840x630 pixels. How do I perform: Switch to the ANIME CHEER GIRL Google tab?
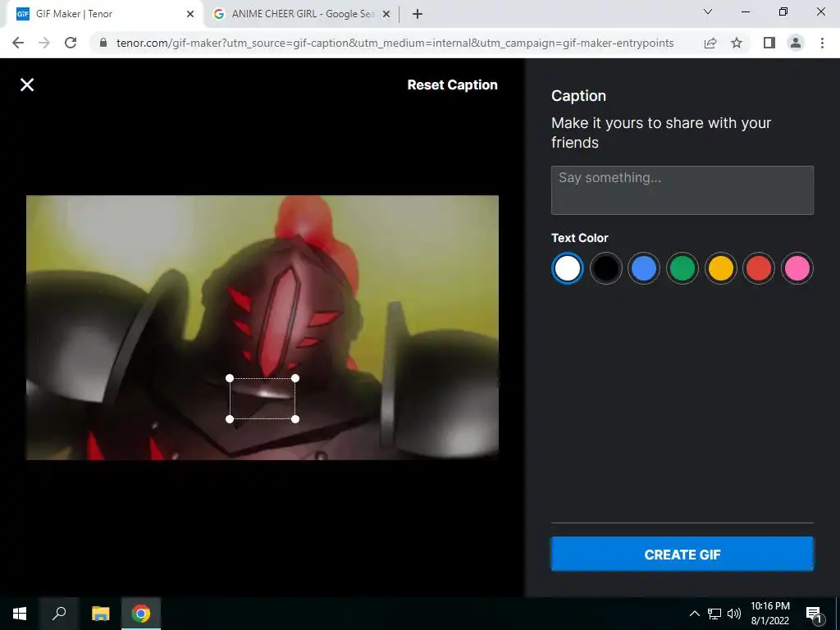302,14
